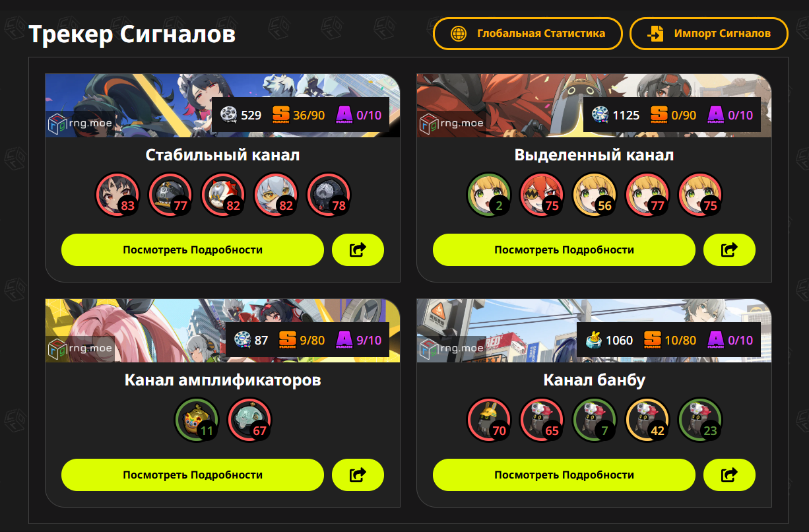Click the Импорт Сигналов button
809x532 pixels.
click(x=709, y=34)
